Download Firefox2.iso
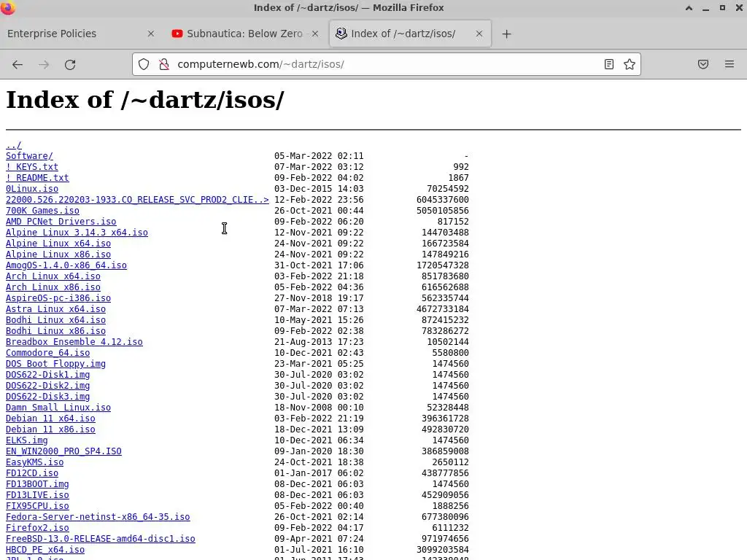The image size is (747, 560). coord(37,529)
